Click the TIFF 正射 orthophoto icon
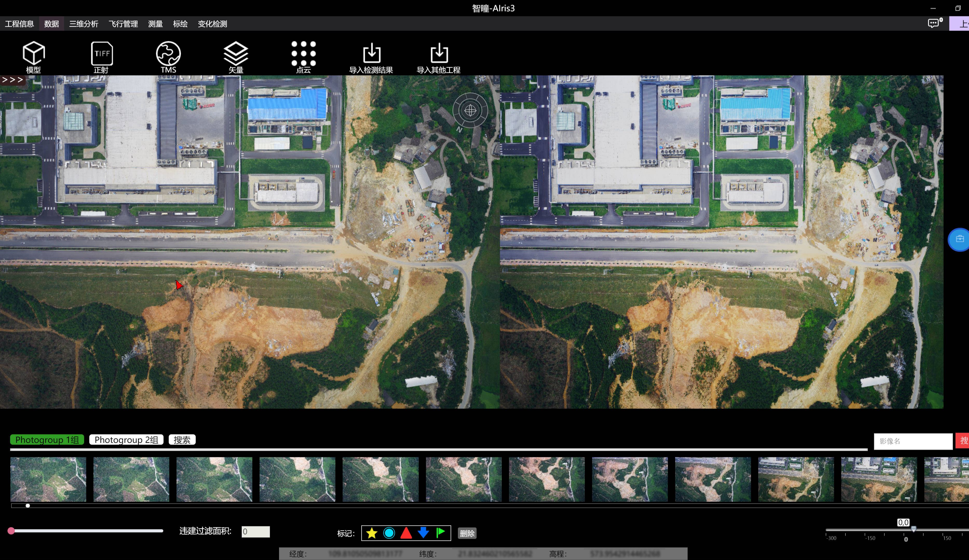This screenshot has width=969, height=560. coord(101,54)
